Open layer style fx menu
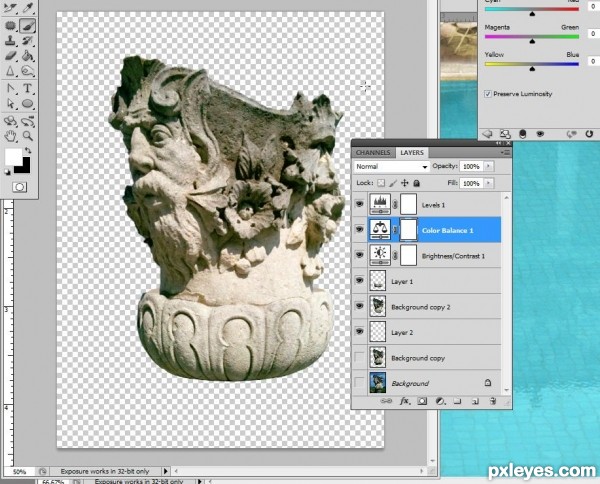600x484 pixels. click(404, 401)
